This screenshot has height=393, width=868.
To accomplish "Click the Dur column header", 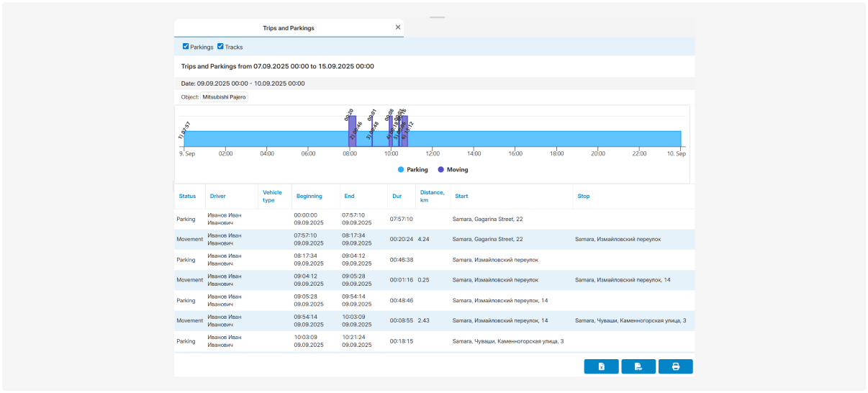I will click(396, 196).
